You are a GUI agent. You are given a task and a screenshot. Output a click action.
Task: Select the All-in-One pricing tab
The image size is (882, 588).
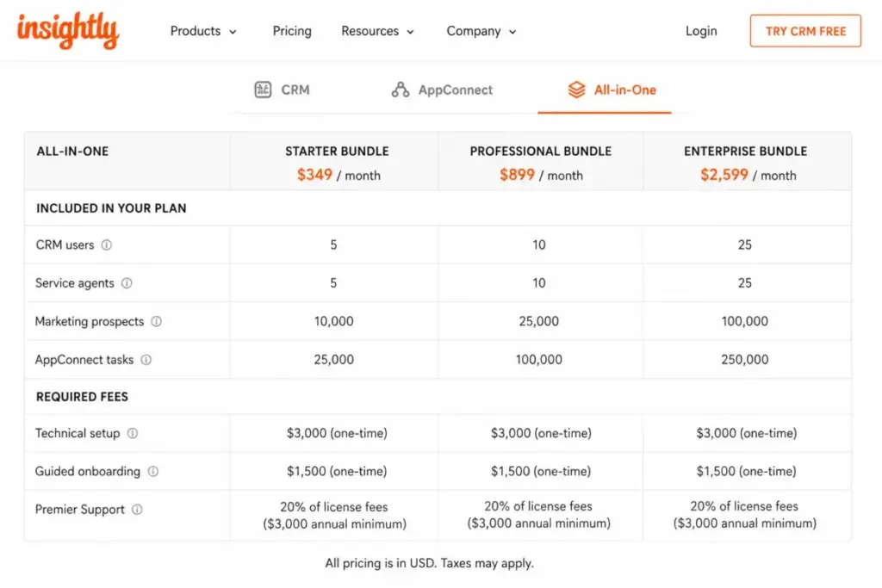[x=612, y=90]
